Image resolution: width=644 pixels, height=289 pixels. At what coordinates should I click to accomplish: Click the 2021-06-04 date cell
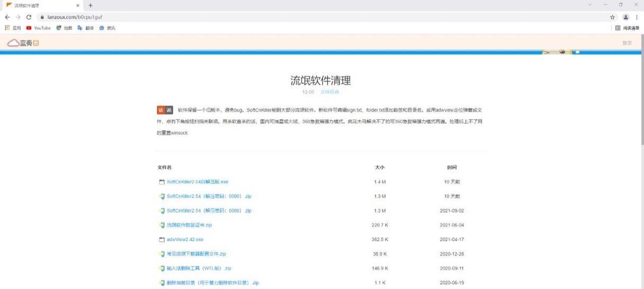(452, 225)
